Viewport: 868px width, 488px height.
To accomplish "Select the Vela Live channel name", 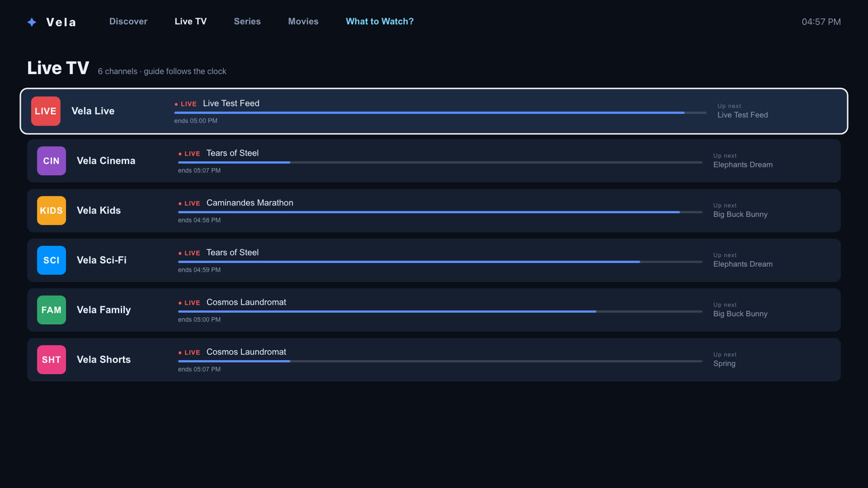I will [x=93, y=111].
